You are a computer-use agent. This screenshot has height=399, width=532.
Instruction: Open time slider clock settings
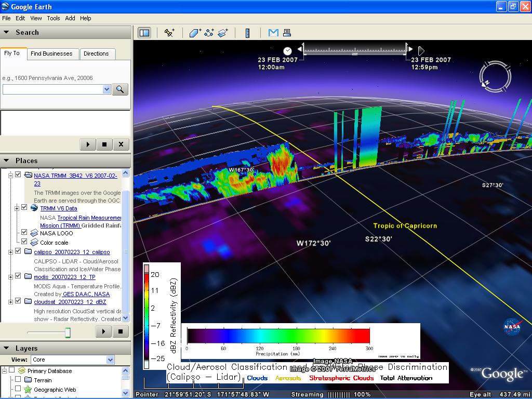tap(287, 51)
